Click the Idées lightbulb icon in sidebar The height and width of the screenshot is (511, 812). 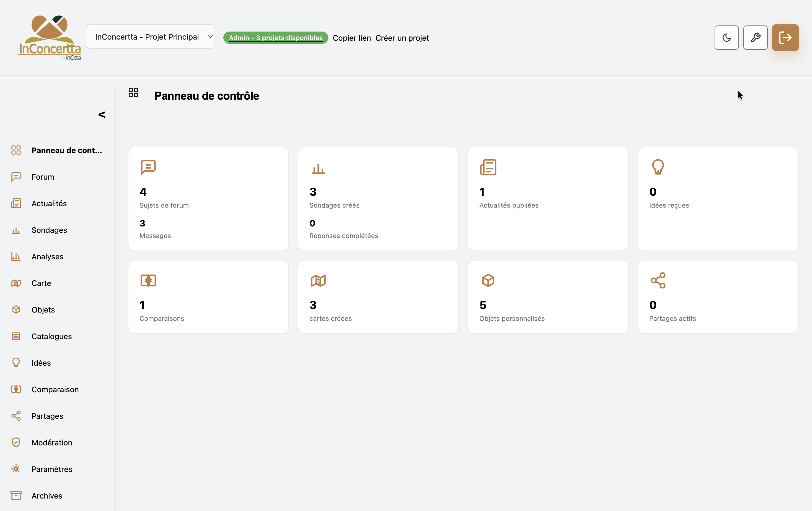pos(16,363)
